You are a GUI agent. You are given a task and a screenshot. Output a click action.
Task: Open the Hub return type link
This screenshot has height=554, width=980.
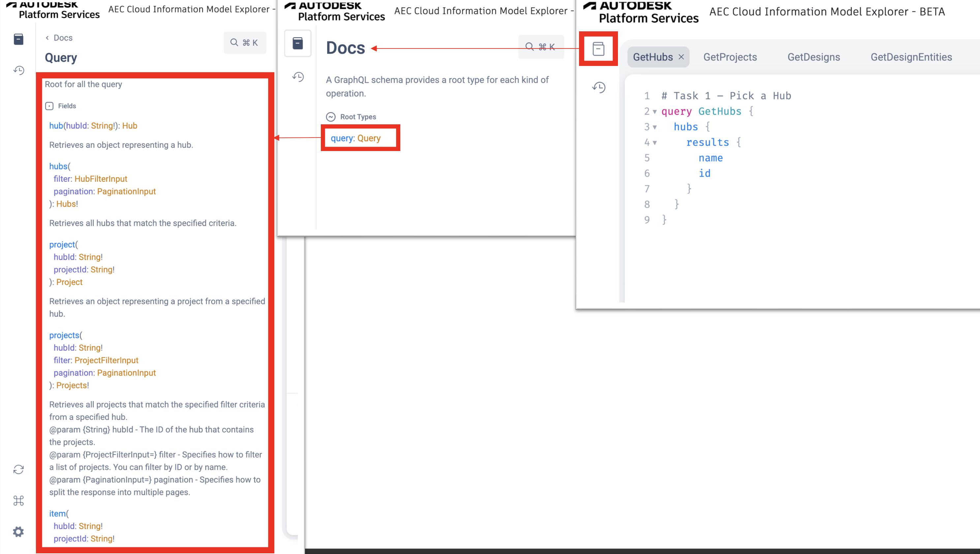point(129,126)
